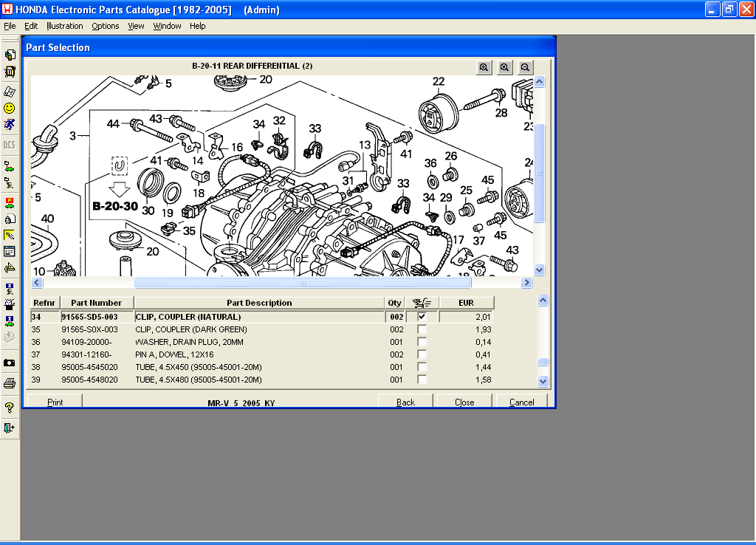Click the illustration scroll right arrow
Screen dimensions: 756x545
[x=526, y=283]
